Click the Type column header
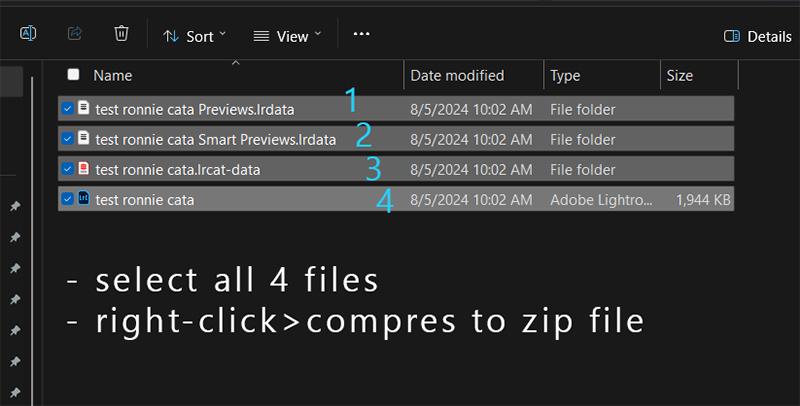This screenshot has width=800, height=406. tap(565, 75)
